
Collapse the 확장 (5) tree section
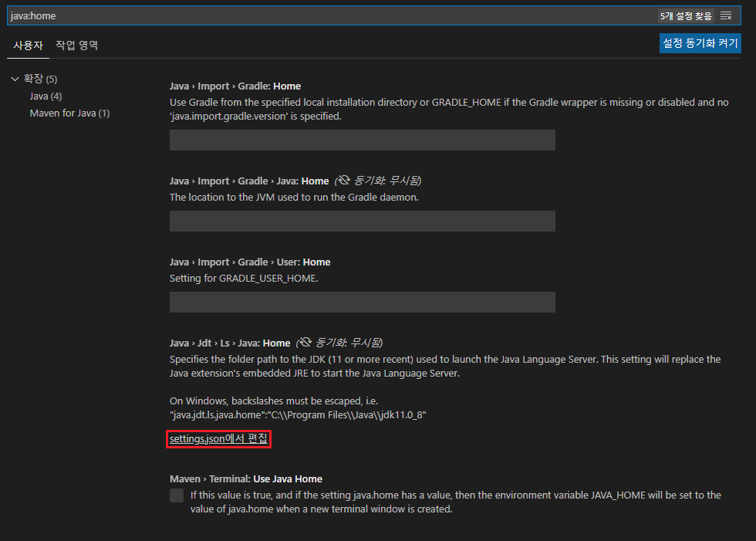pyautogui.click(x=15, y=79)
